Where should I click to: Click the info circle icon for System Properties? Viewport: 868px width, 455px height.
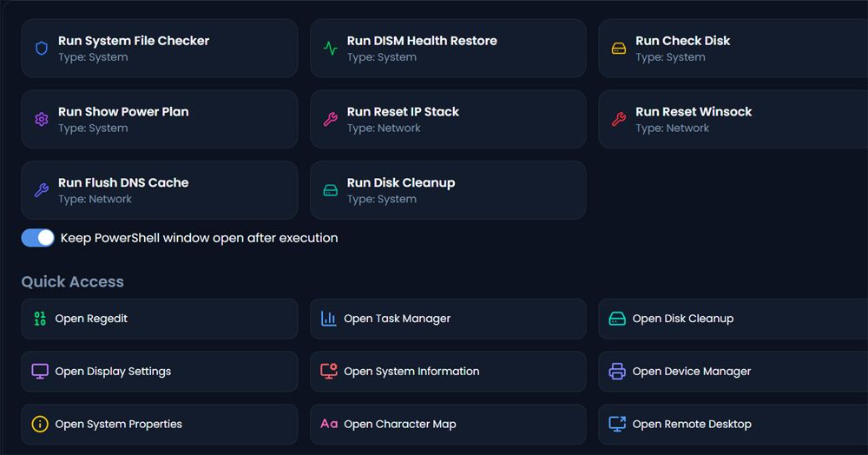tap(40, 424)
